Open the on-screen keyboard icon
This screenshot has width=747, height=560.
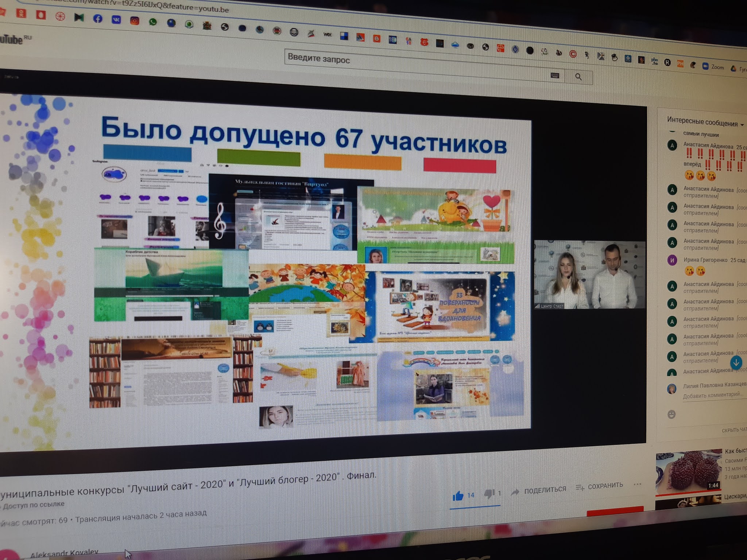point(555,75)
